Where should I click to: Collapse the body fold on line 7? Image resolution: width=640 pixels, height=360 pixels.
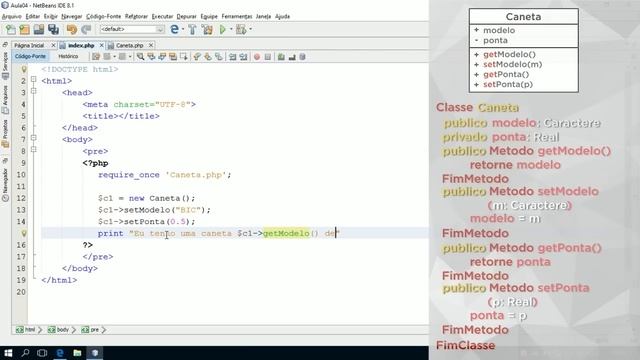coord(34,138)
